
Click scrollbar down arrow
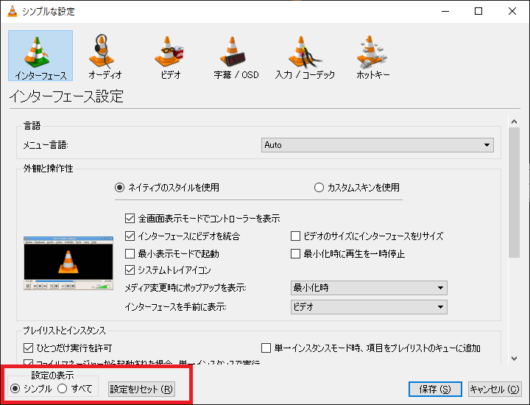[x=514, y=358]
